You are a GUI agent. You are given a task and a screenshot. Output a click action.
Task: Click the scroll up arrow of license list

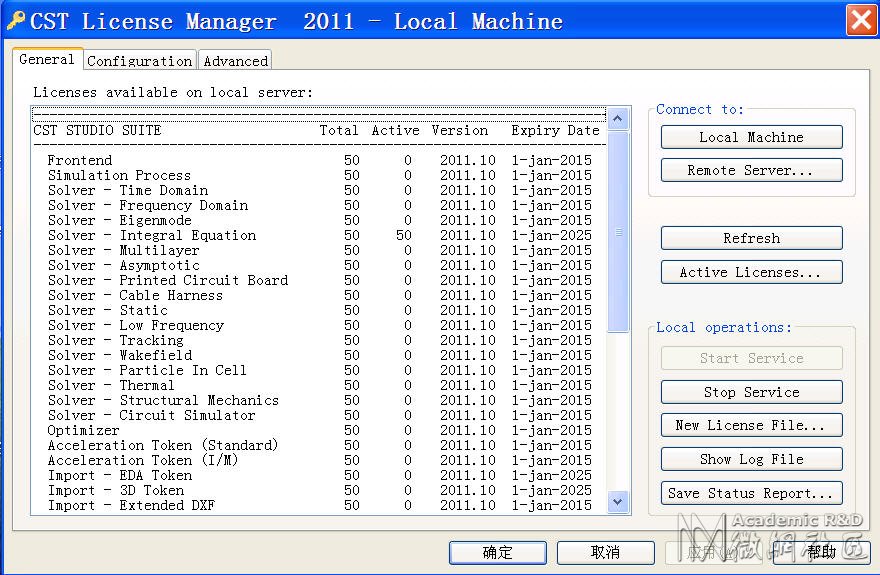click(618, 118)
